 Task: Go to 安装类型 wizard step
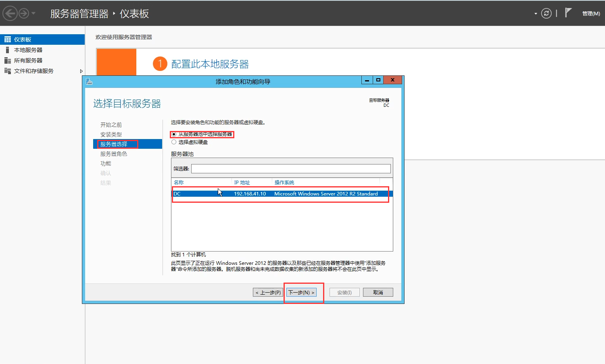click(x=111, y=135)
